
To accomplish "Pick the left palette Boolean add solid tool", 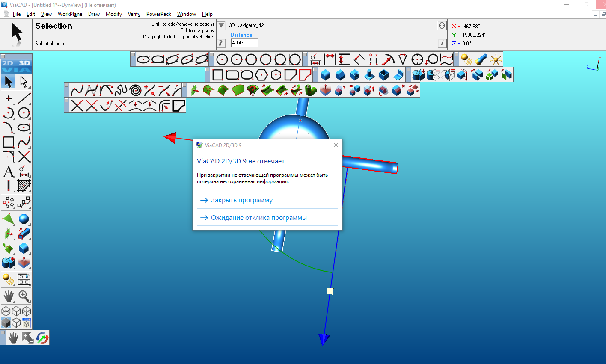I will point(9,262).
